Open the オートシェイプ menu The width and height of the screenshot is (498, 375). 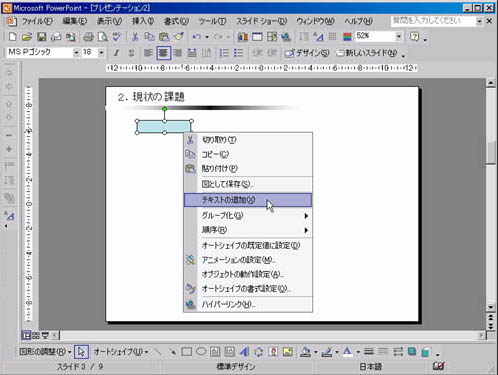click(121, 352)
